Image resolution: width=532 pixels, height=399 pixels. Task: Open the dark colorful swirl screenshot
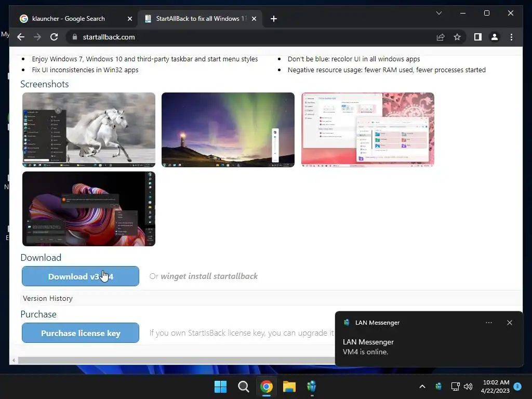(x=89, y=209)
